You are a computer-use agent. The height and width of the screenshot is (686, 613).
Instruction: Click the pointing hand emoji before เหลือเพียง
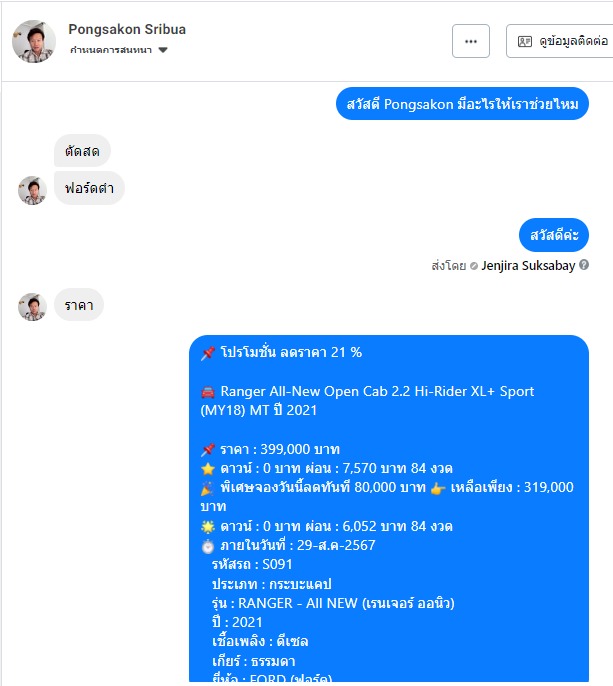coord(438,488)
